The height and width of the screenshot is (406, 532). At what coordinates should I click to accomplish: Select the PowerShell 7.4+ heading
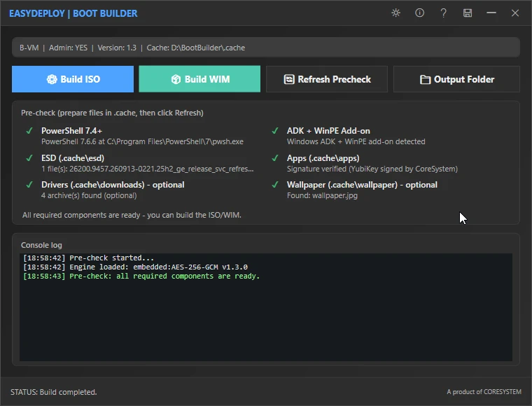(71, 131)
